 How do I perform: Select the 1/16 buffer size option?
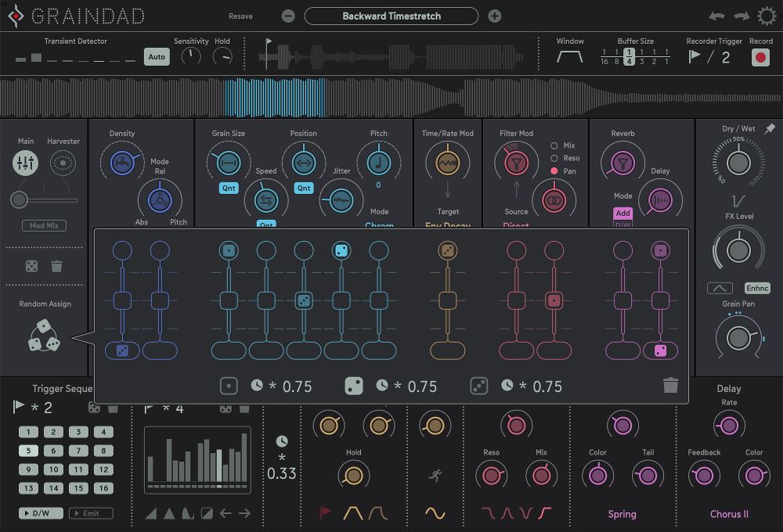pyautogui.click(x=604, y=56)
